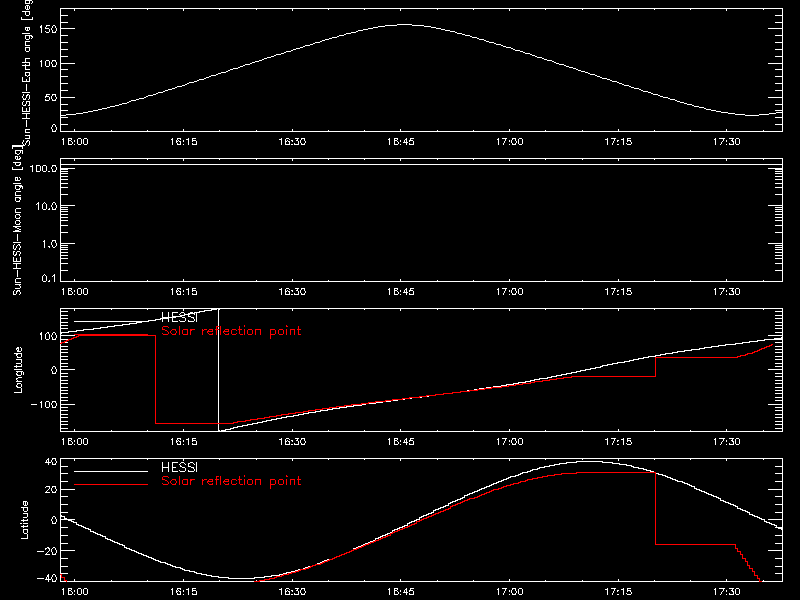Click the 1.0 tick on Moon angle plot
The image size is (800, 600).
pos(49,244)
